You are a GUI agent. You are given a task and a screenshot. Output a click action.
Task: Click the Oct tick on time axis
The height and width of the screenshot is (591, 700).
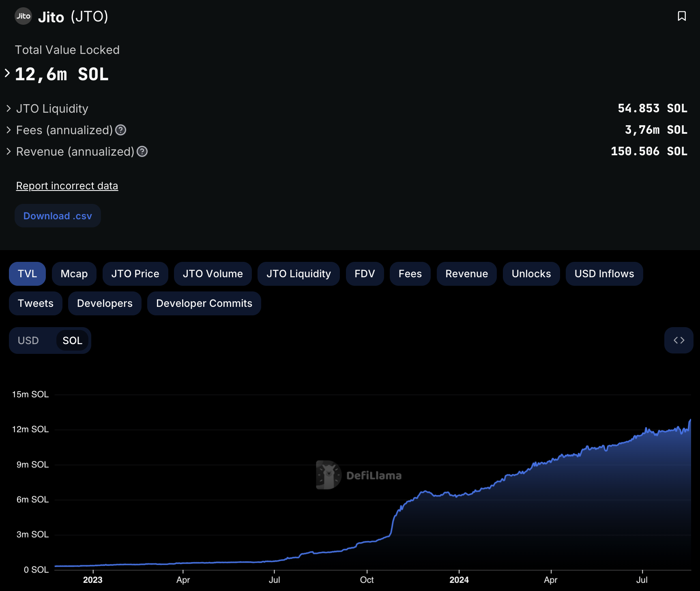367,580
